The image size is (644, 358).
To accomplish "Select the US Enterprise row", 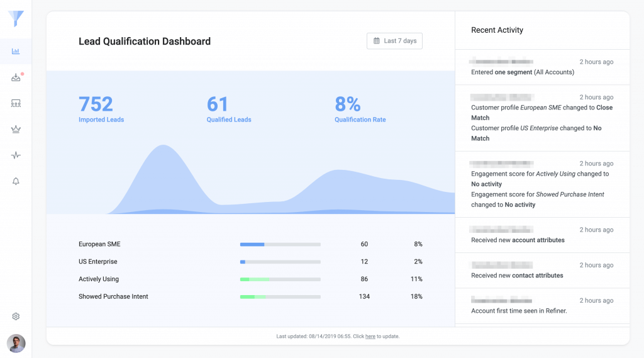I will click(97, 262).
